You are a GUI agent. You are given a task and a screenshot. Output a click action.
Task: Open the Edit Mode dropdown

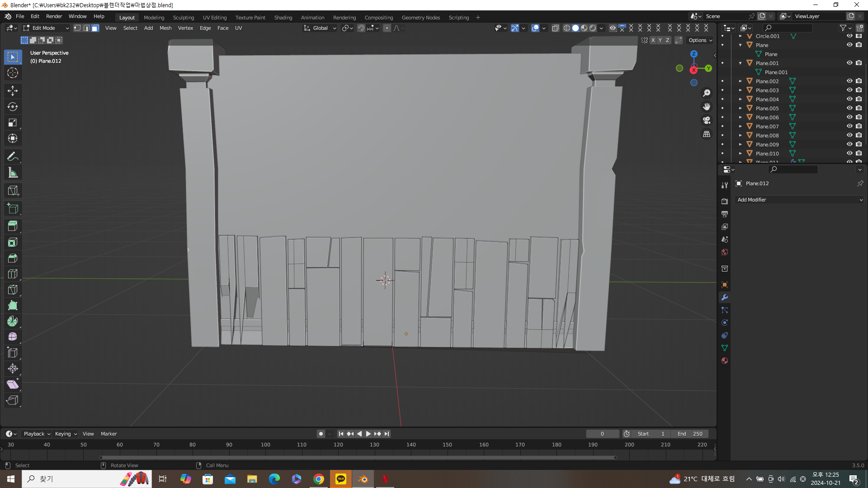(46, 28)
